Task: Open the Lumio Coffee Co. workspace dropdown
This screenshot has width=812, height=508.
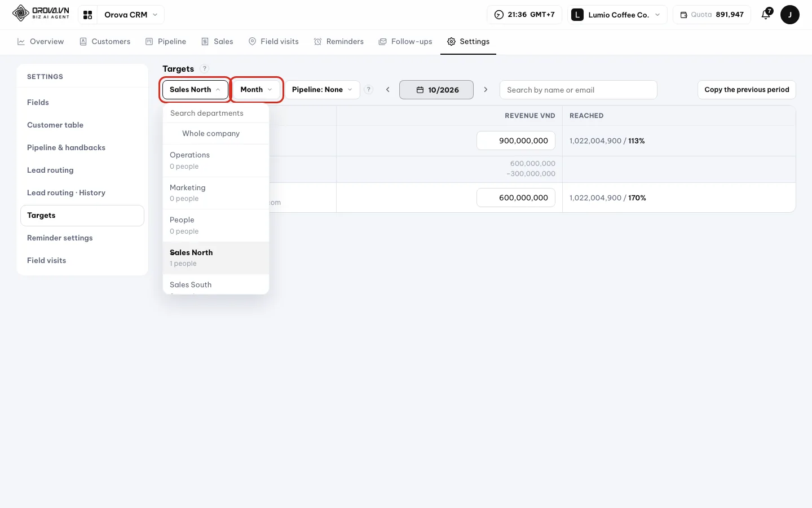Action: pos(617,15)
